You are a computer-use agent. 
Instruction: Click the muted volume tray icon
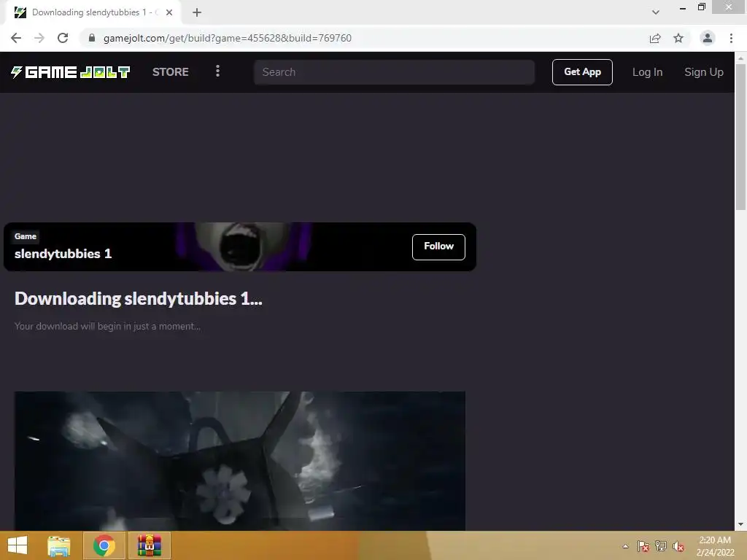[x=678, y=546]
